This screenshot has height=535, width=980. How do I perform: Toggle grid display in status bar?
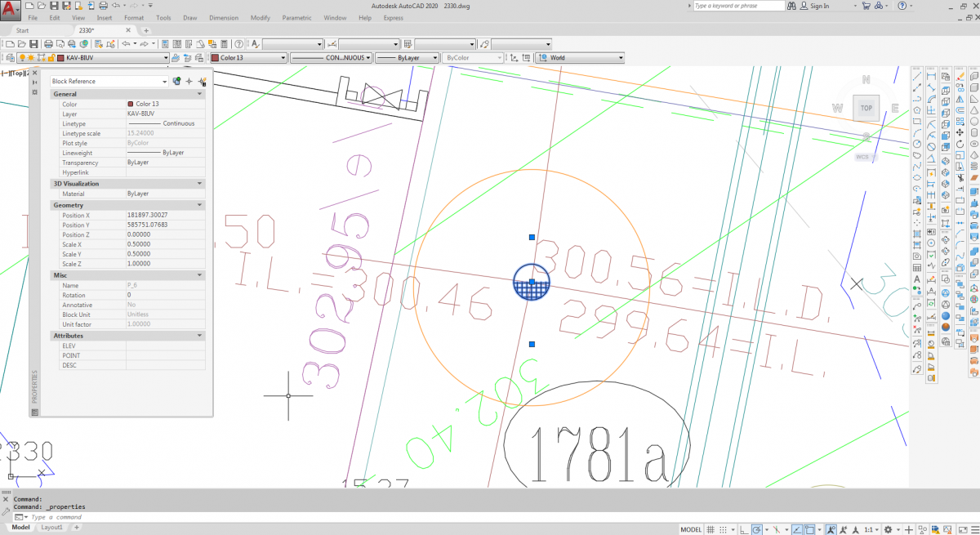[710, 528]
